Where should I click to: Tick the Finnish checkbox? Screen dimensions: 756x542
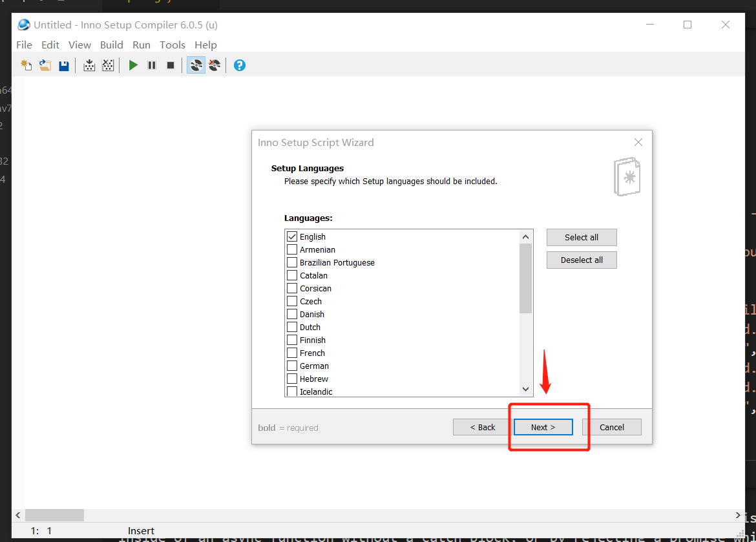click(x=291, y=340)
